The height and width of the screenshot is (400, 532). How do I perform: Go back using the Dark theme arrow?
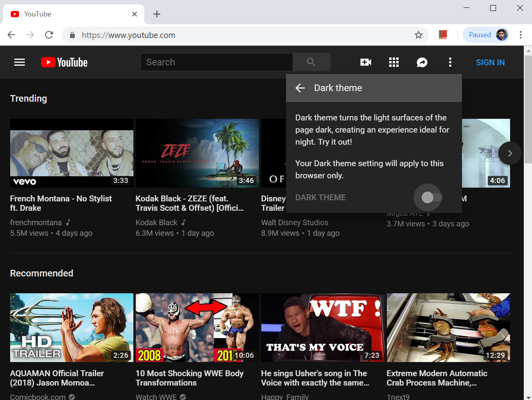pos(300,88)
